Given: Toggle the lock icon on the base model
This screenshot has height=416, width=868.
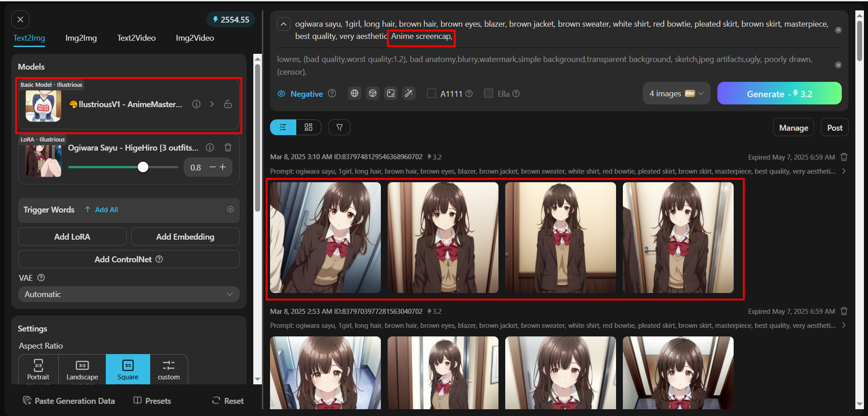Looking at the screenshot, I should click(x=228, y=104).
